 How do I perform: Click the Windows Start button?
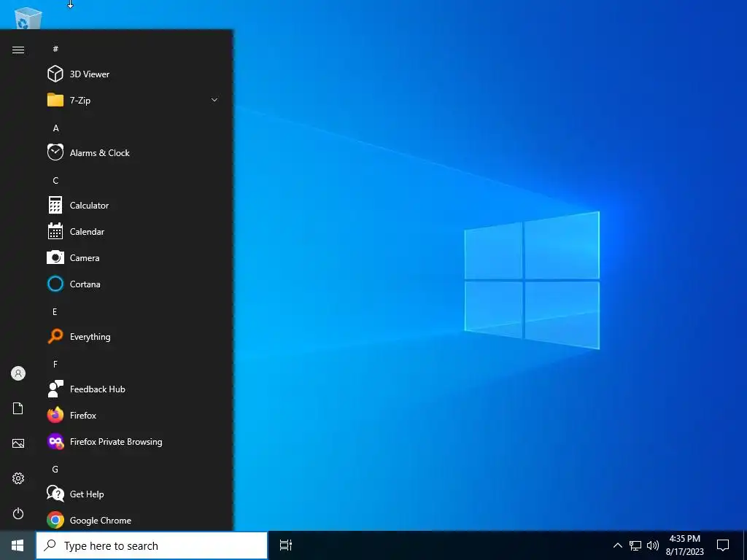pos(18,545)
